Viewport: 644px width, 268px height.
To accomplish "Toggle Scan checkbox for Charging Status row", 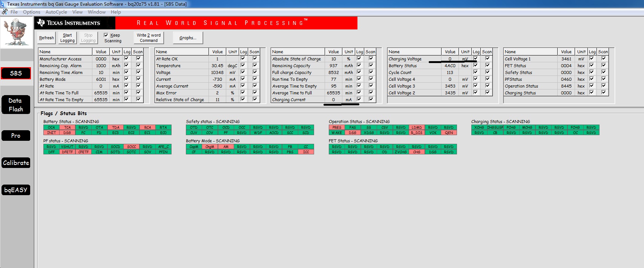I will click(604, 92).
